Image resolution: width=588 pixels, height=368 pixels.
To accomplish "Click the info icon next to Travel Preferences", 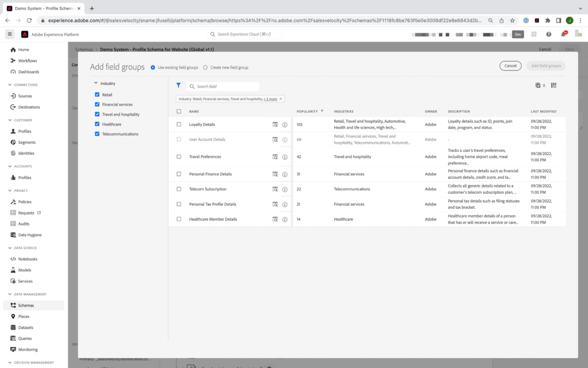I will (x=285, y=156).
